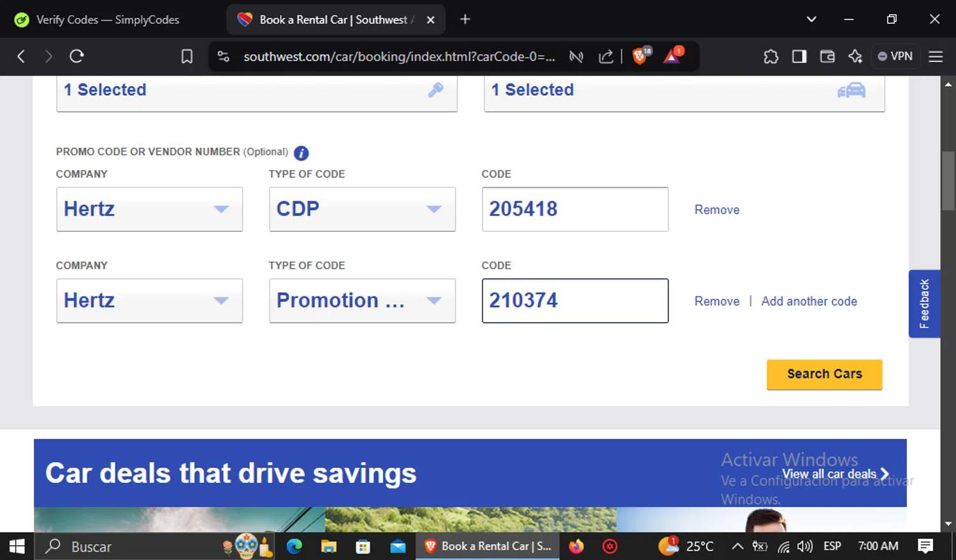956x560 pixels.
Task: Select Brave Book a Rental Car taskbar button
Action: [x=488, y=547]
